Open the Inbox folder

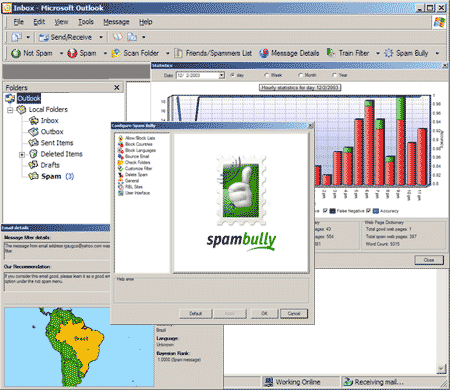coord(44,121)
